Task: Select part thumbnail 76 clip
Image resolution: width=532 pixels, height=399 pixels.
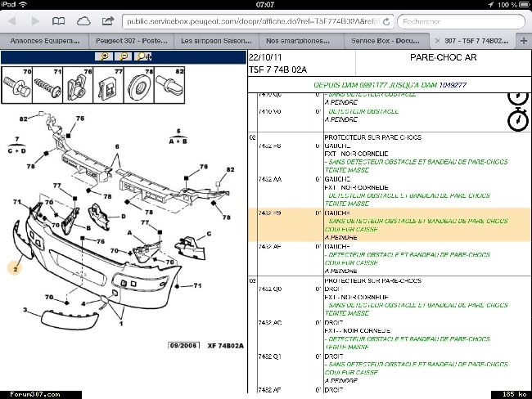Action: tap(78, 85)
